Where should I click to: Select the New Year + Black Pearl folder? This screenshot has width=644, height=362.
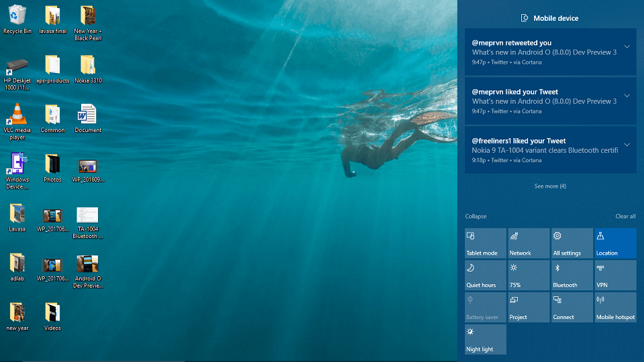(88, 23)
